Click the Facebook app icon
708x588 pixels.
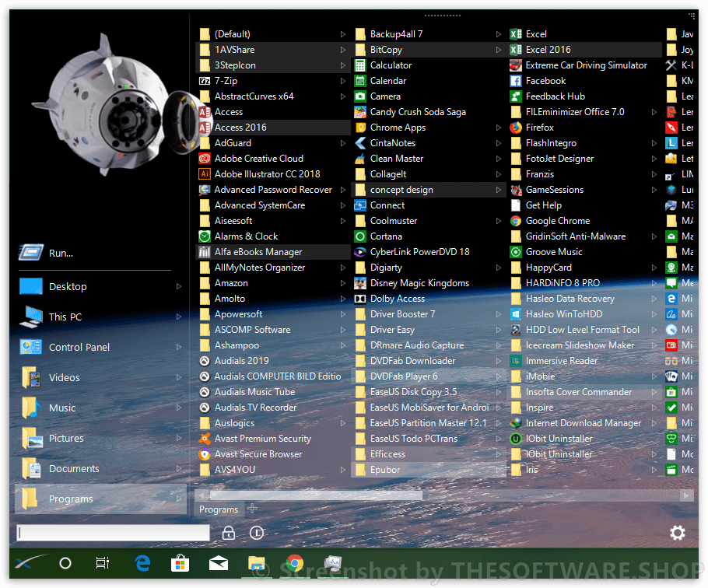(516, 81)
